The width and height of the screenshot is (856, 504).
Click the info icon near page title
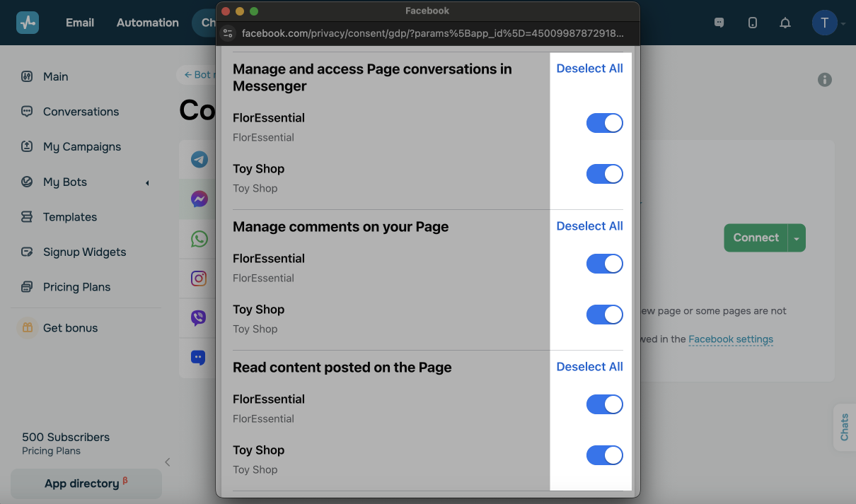point(825,80)
